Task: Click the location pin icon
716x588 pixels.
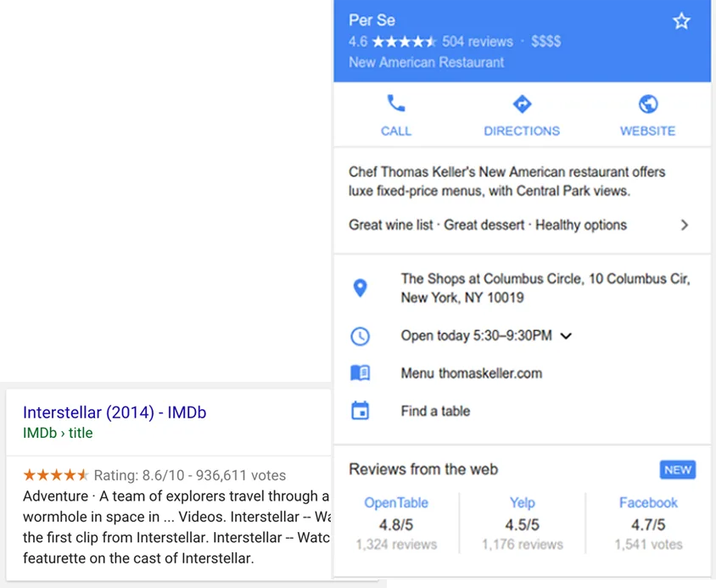Action: point(360,288)
